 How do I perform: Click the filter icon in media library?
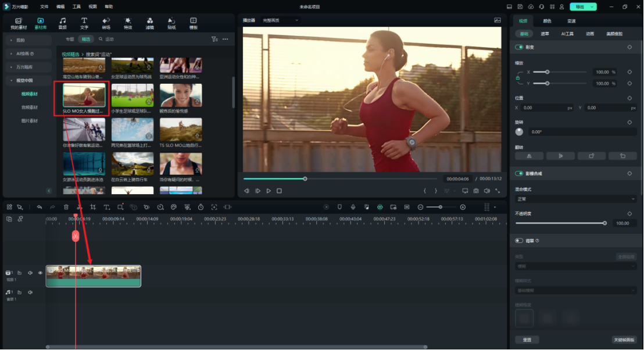[x=214, y=39]
